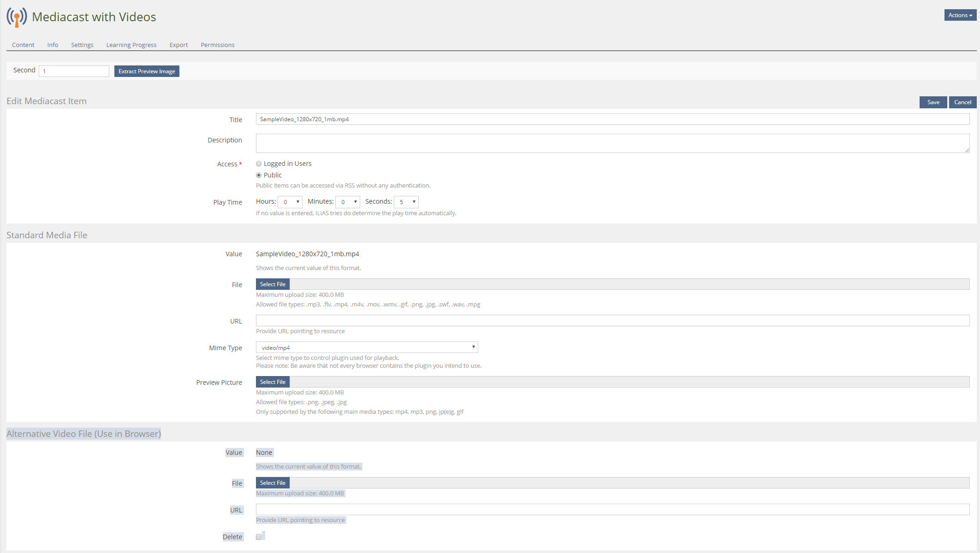Click the Mediacast antenna icon

point(17,18)
